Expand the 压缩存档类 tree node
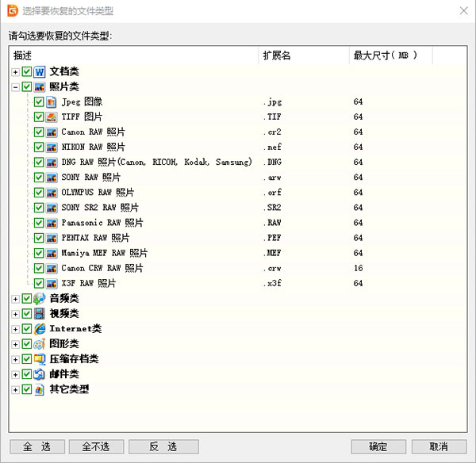Image resolution: width=476 pixels, height=463 pixels. pyautogui.click(x=15, y=360)
